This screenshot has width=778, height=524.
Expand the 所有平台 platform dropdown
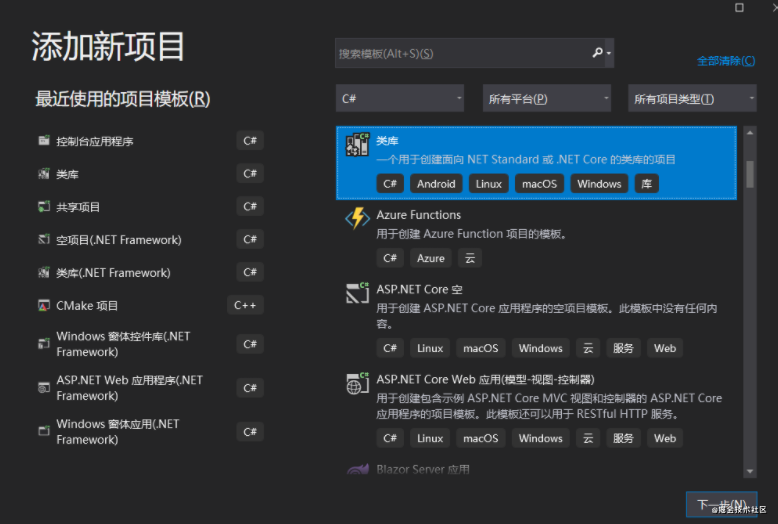pos(547,98)
